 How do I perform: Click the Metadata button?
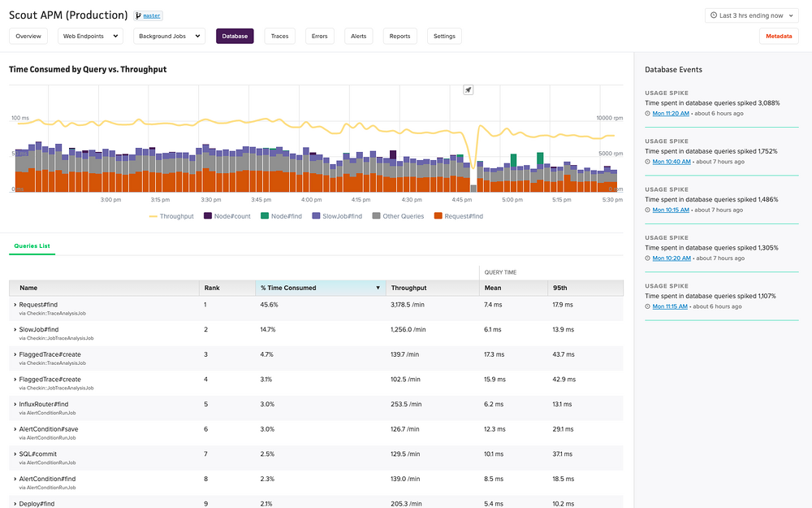779,37
